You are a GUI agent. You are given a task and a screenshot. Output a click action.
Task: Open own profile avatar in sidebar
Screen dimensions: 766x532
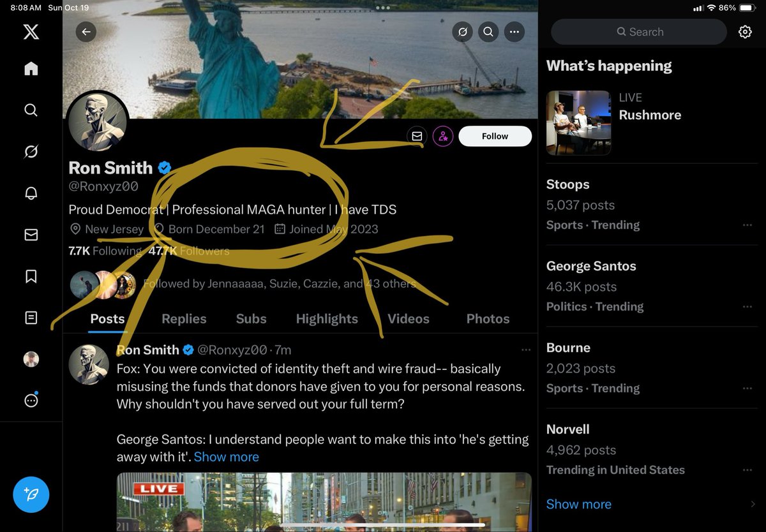coord(31,359)
